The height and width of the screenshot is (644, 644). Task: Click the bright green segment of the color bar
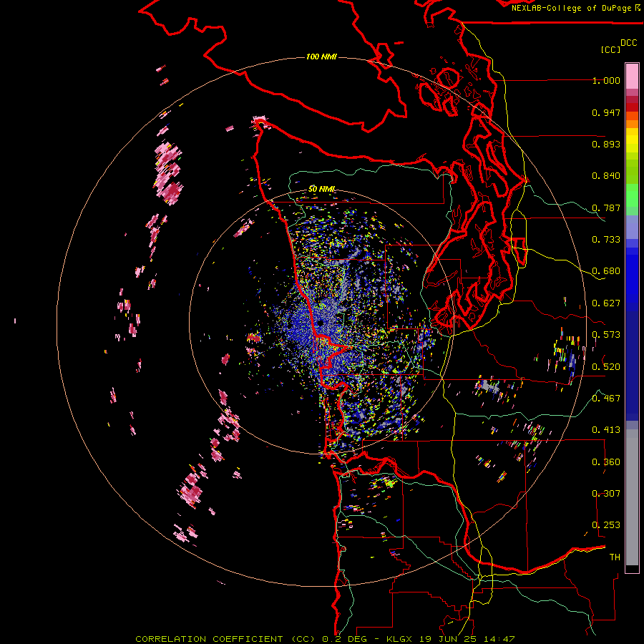(632, 195)
